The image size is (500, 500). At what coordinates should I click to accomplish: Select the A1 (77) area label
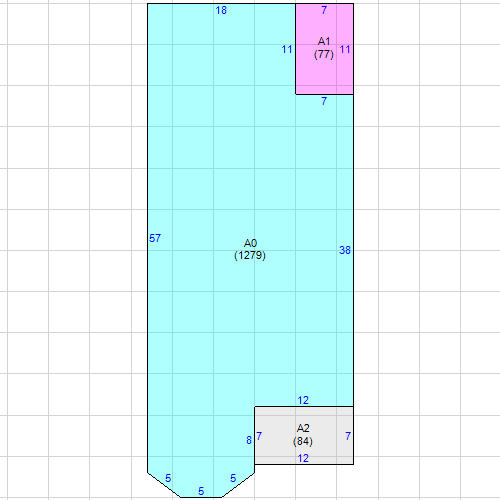coord(324,48)
